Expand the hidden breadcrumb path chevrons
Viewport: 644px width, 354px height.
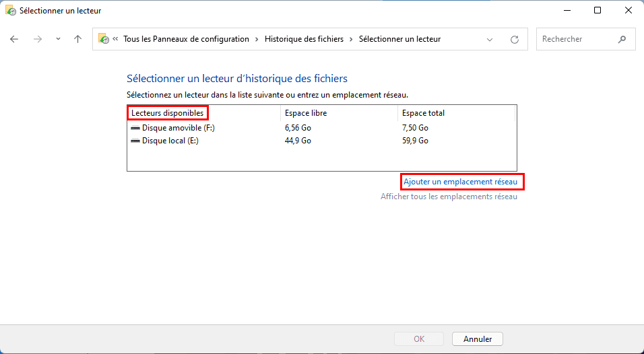coord(116,39)
